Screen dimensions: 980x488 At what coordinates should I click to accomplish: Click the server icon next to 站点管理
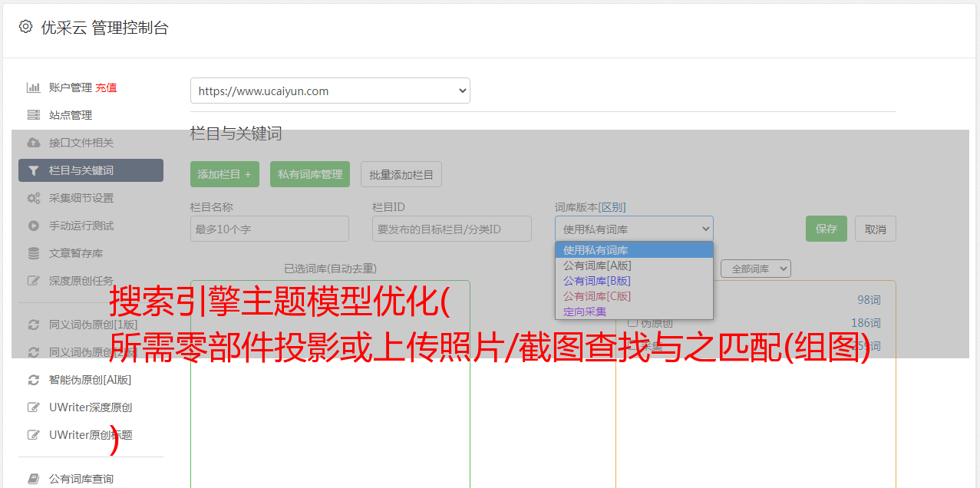point(34,115)
